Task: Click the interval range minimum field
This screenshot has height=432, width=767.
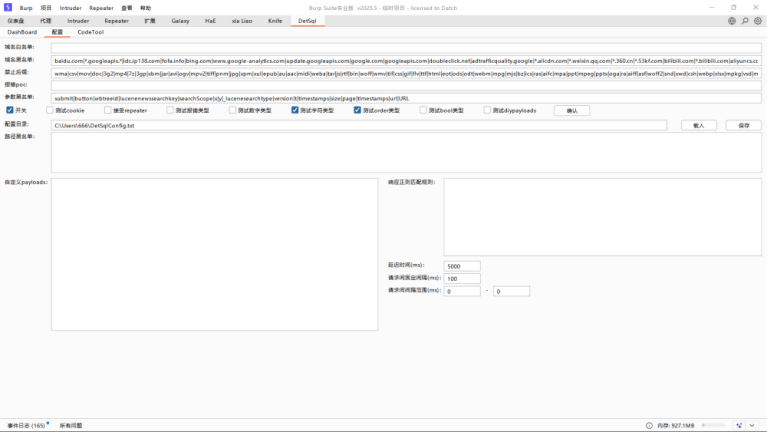Action: tap(462, 292)
